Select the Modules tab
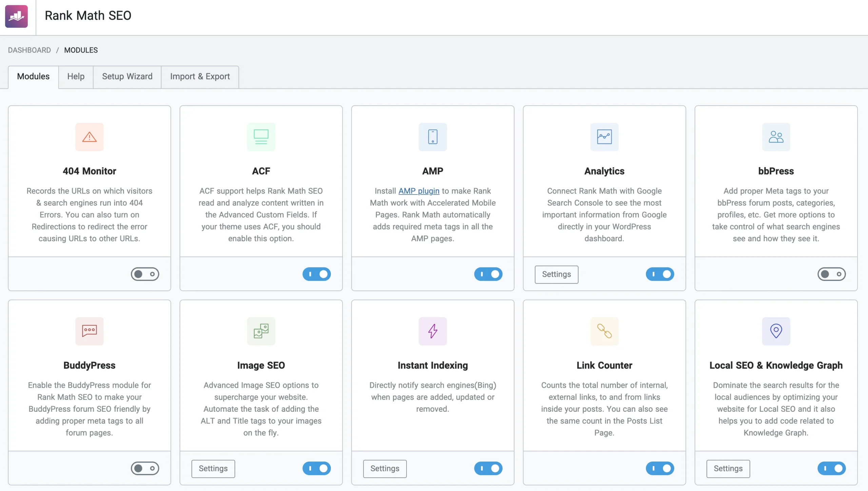 (x=33, y=77)
